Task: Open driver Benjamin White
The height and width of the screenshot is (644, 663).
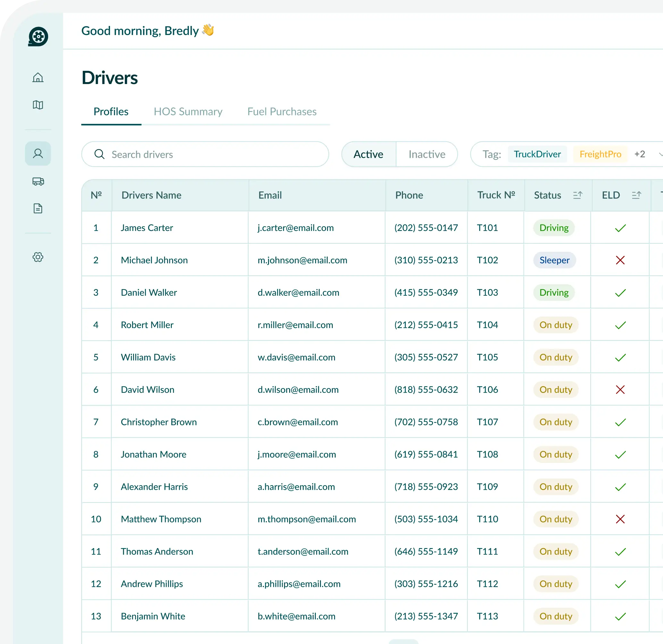Action: point(153,617)
